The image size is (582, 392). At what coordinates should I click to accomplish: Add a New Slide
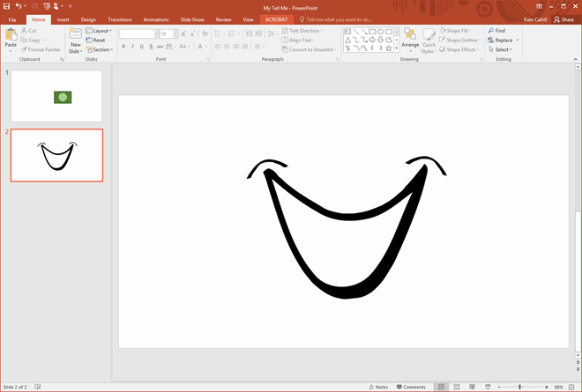coord(75,35)
